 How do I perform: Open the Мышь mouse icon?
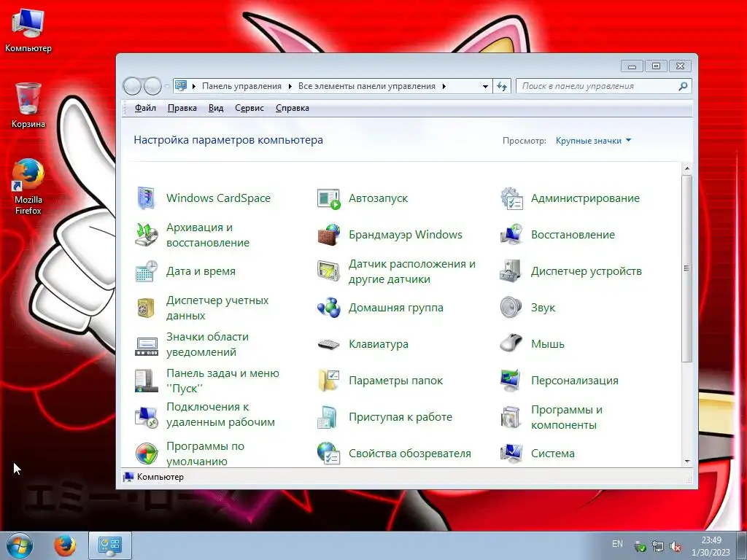(511, 344)
